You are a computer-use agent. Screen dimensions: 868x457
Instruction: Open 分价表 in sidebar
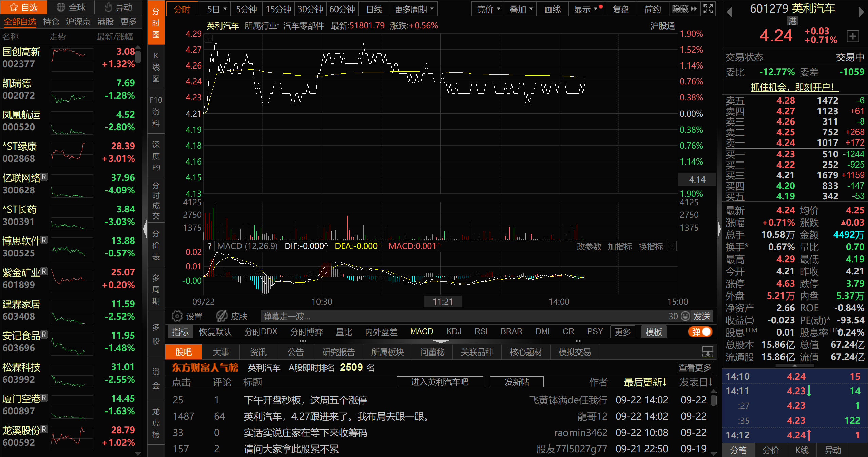point(156,245)
